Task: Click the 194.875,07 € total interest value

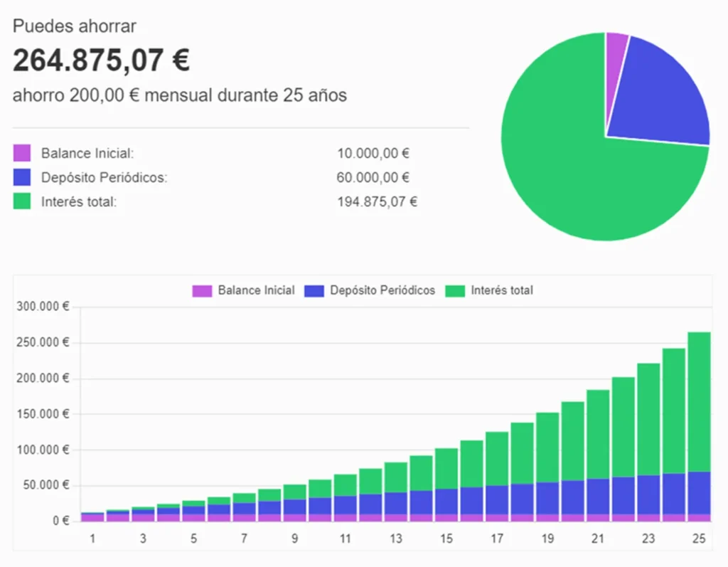Action: pyautogui.click(x=377, y=201)
